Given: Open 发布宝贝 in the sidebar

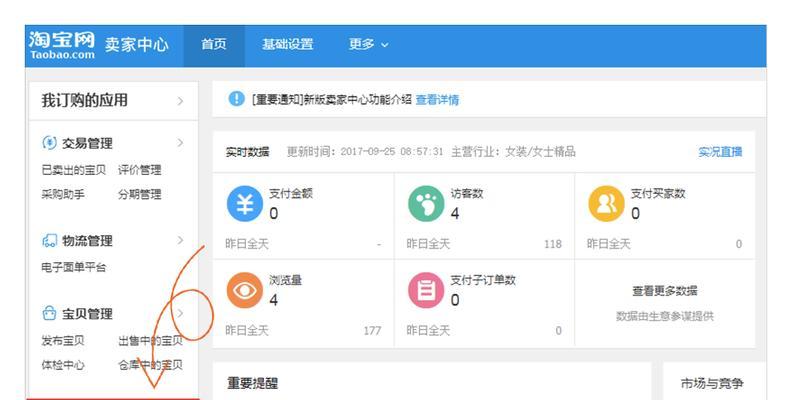Looking at the screenshot, I should (x=63, y=341).
